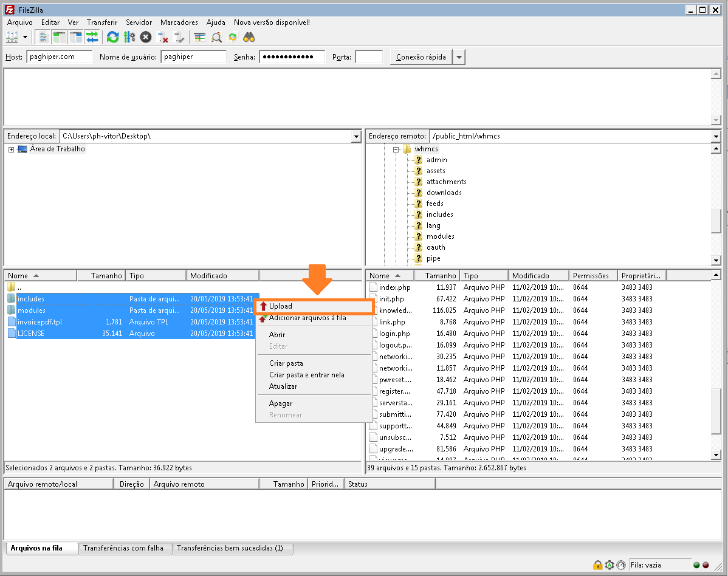Toggle the message log display
Image resolution: width=728 pixels, height=576 pixels.
(x=44, y=37)
